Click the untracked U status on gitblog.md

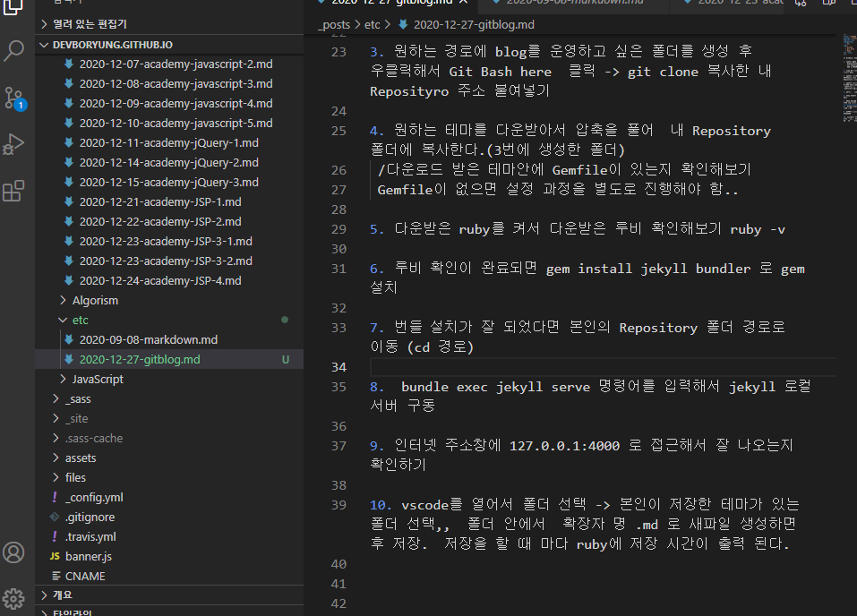(x=286, y=359)
